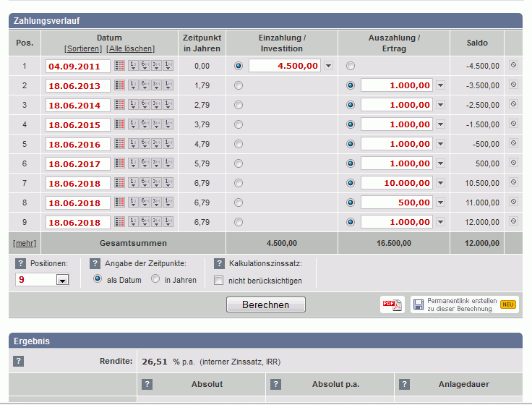Viewport: 532px width, 405px height.
Task: Click the rightmost 1M step icon in position 9
Action: [168, 222]
